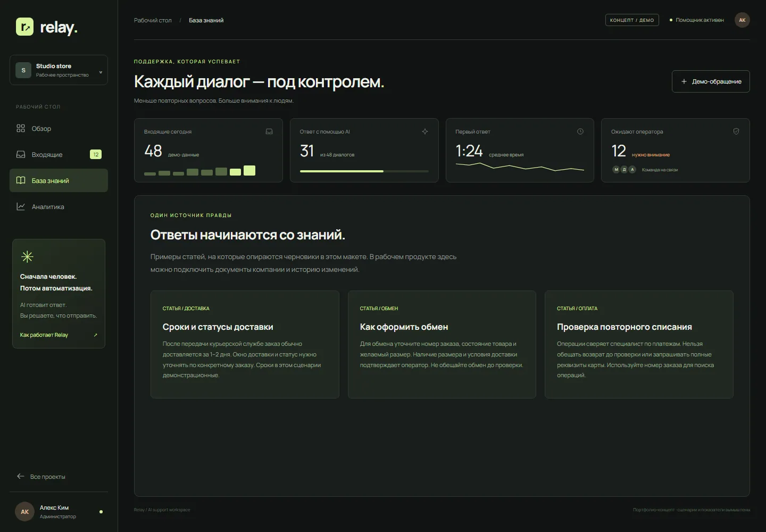The height and width of the screenshot is (532, 766).
Task: Click the relay logo icon
Action: click(x=24, y=27)
